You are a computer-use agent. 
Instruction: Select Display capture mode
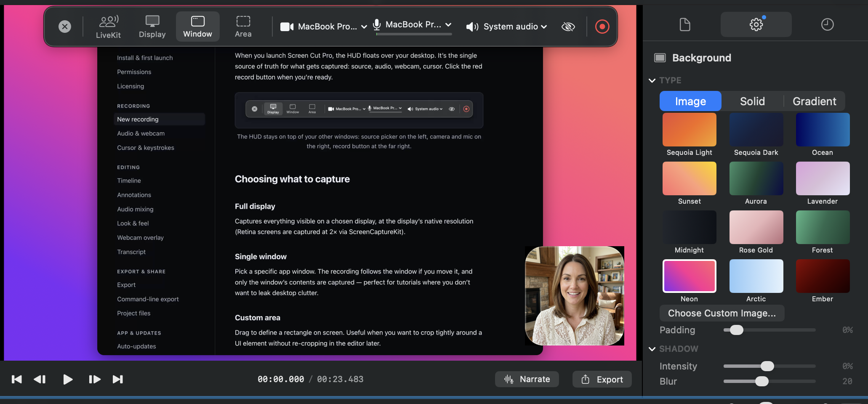click(x=152, y=27)
